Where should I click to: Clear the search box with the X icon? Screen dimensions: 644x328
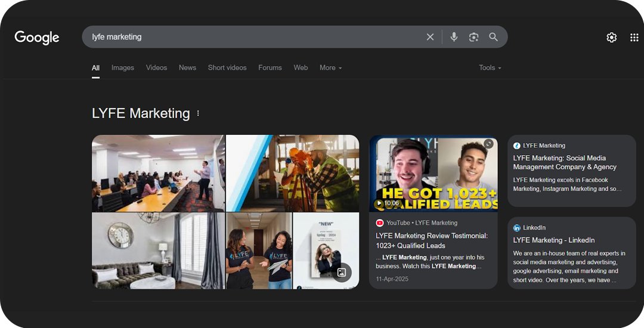point(430,37)
